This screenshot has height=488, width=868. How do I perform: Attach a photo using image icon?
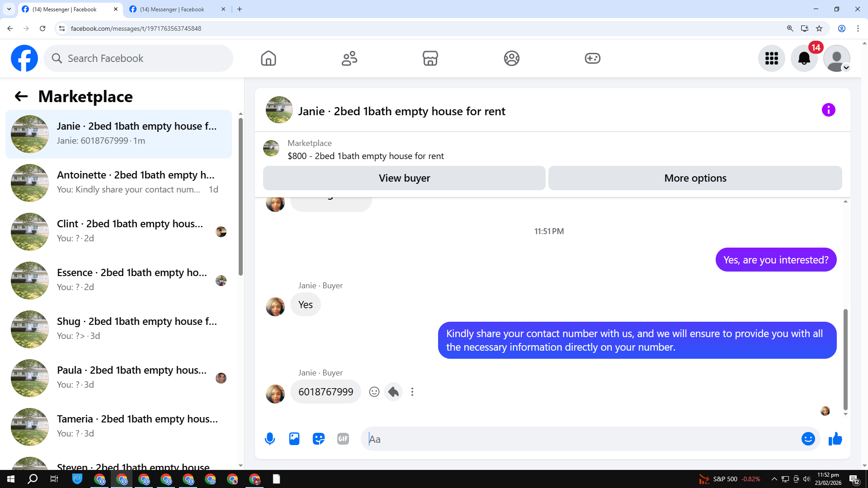pos(294,439)
